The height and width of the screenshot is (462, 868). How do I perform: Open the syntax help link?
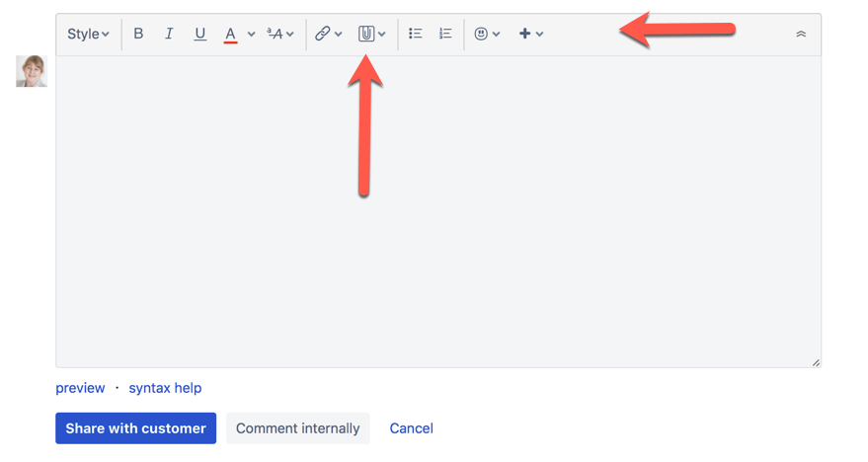[x=165, y=388]
